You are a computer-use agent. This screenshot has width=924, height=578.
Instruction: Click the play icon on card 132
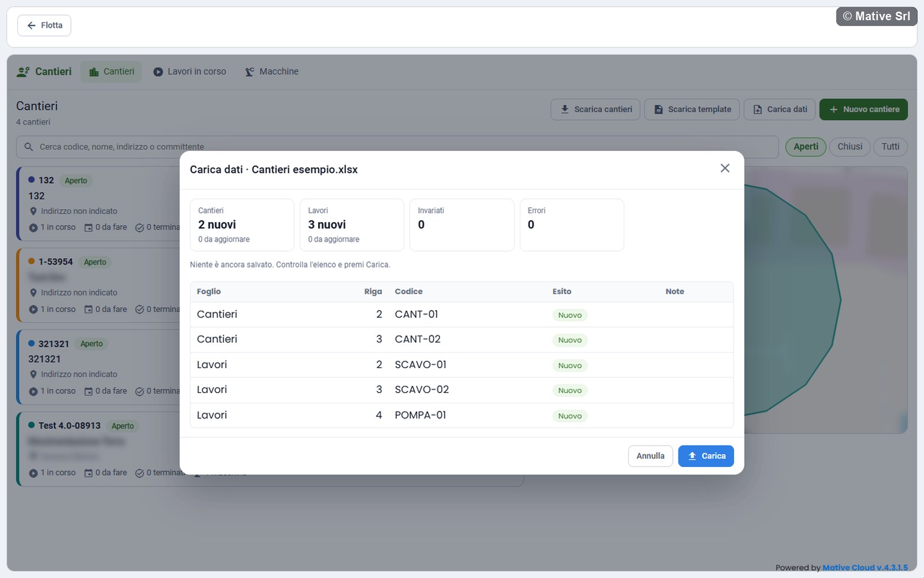(x=33, y=228)
